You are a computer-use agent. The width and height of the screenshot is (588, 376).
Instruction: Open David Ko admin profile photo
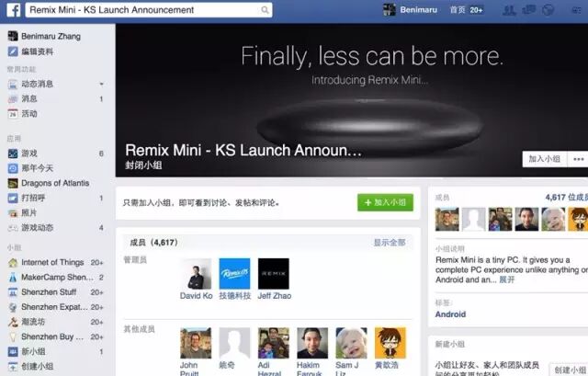pyautogui.click(x=196, y=274)
